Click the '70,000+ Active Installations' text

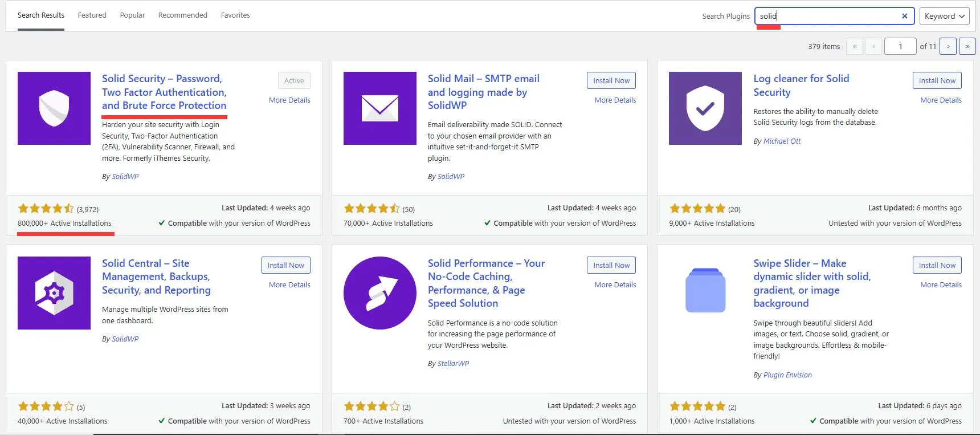click(x=388, y=223)
